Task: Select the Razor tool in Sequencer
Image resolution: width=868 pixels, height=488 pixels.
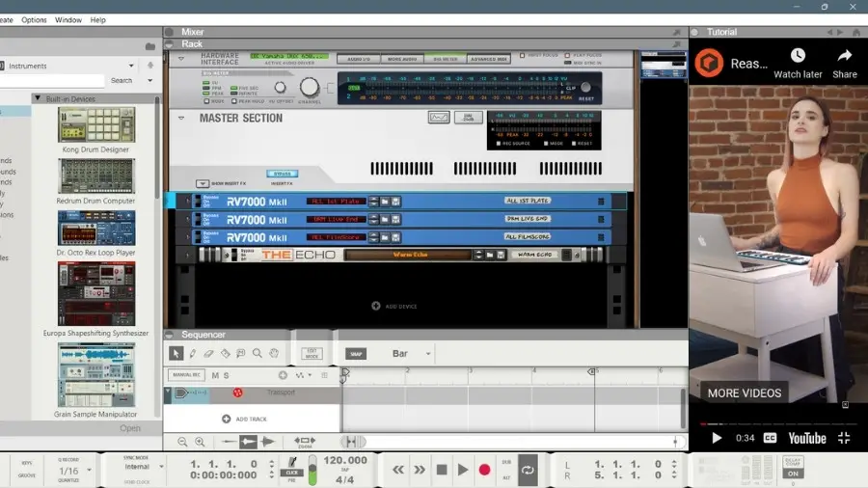Action: coord(226,353)
